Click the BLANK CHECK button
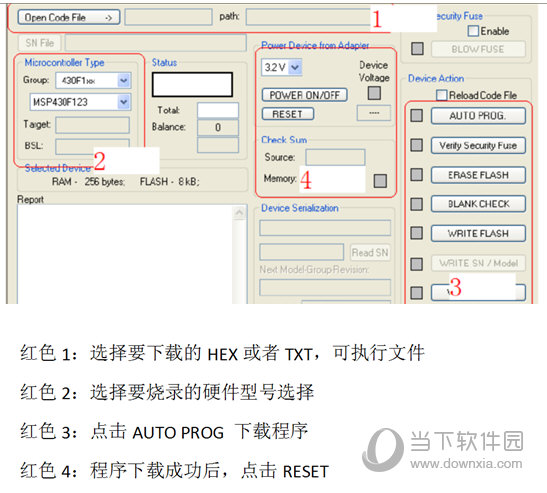The height and width of the screenshot is (493, 547). point(478,204)
